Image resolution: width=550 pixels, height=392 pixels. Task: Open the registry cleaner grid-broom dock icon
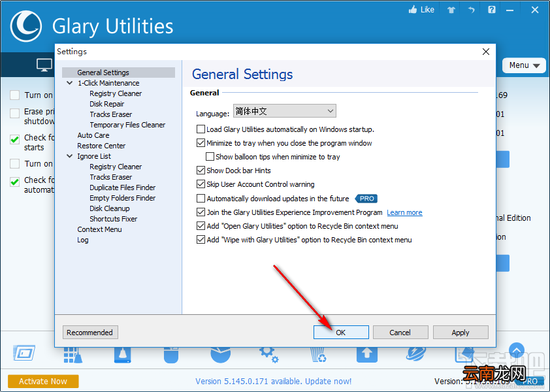(x=73, y=355)
